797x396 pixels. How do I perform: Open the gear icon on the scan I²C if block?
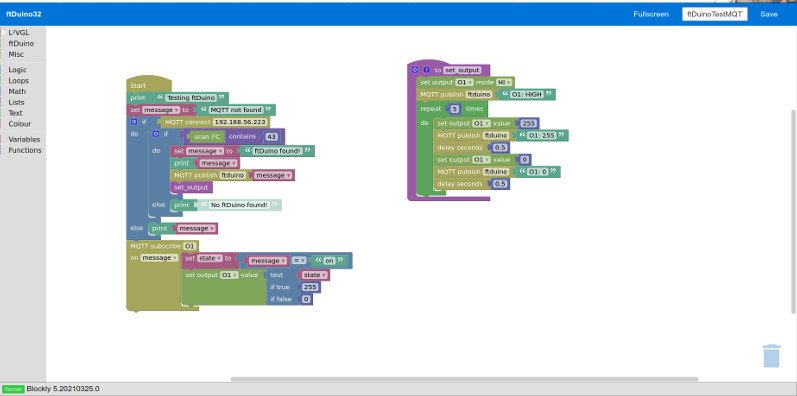156,134
